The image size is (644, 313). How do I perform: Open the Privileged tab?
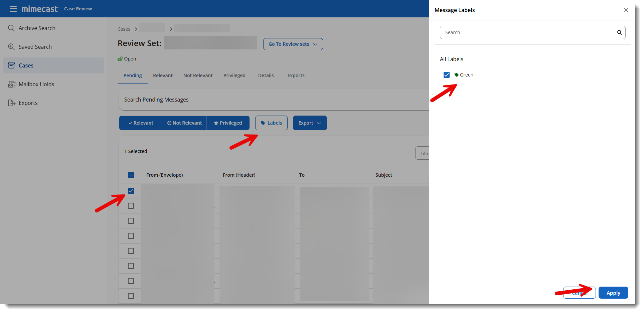(x=234, y=75)
